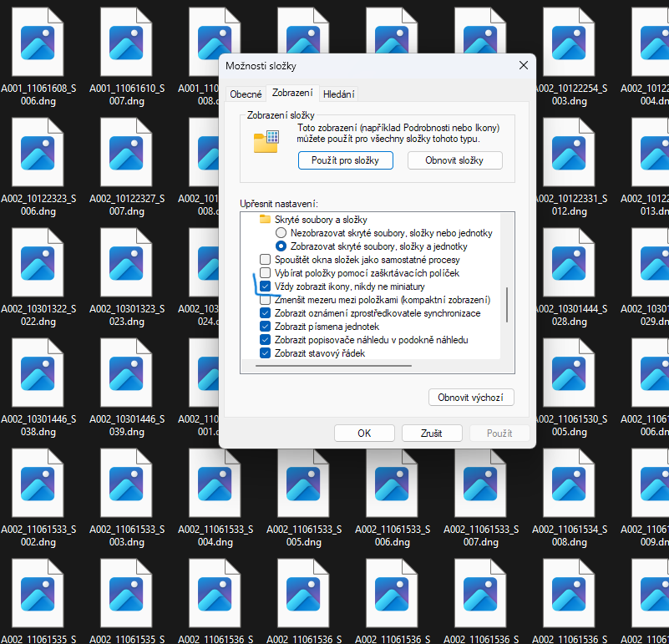Click the A002_11061534_S008.dng file icon

(568, 484)
